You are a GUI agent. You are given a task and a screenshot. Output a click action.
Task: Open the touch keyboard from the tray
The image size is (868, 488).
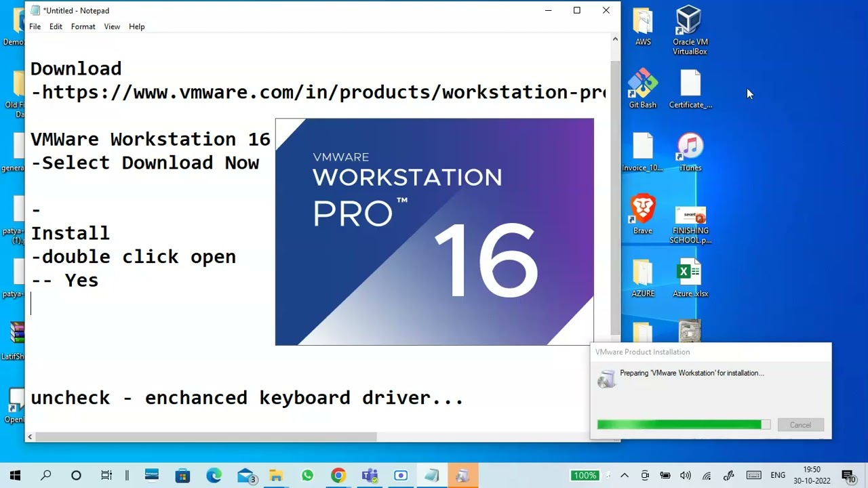tap(753, 476)
